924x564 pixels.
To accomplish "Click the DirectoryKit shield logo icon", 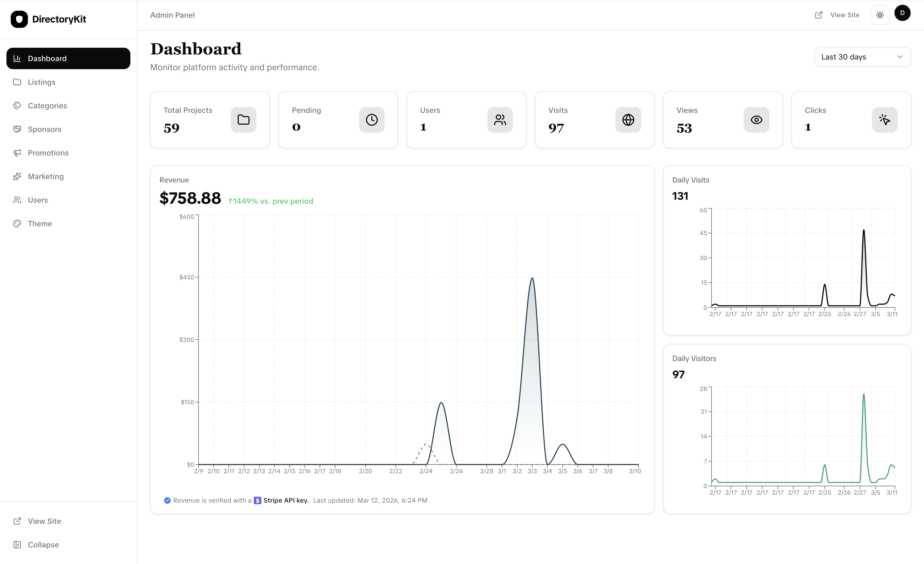I will [x=19, y=19].
